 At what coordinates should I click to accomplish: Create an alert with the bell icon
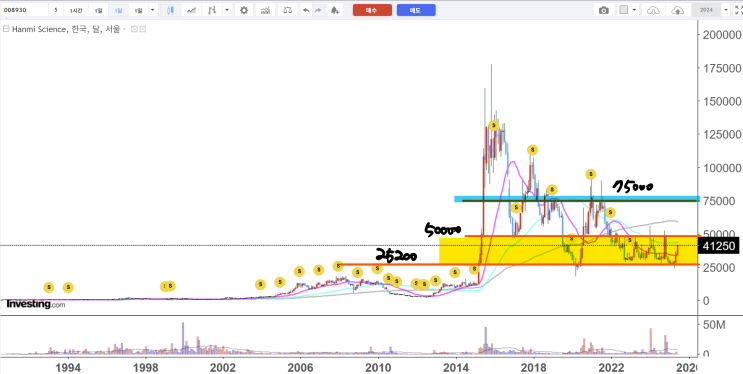tap(335, 10)
